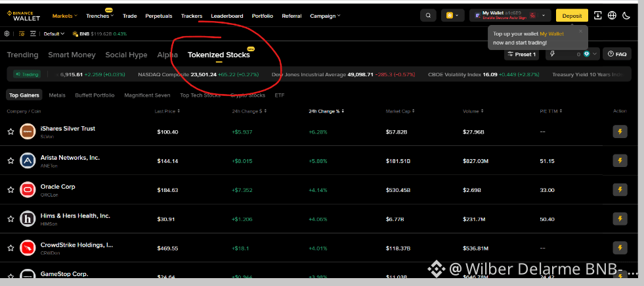
Task: Select the Magnificent Seven filter
Action: pyautogui.click(x=147, y=95)
